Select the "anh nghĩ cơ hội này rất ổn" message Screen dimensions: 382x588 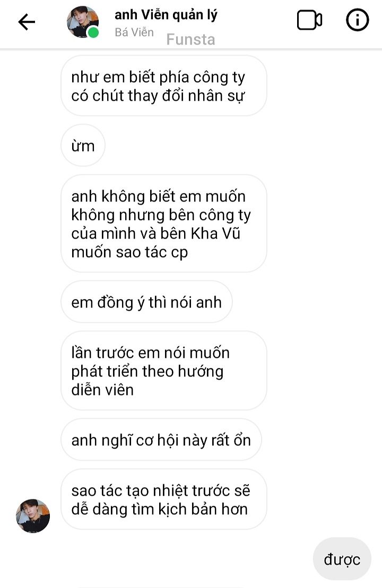click(x=161, y=440)
